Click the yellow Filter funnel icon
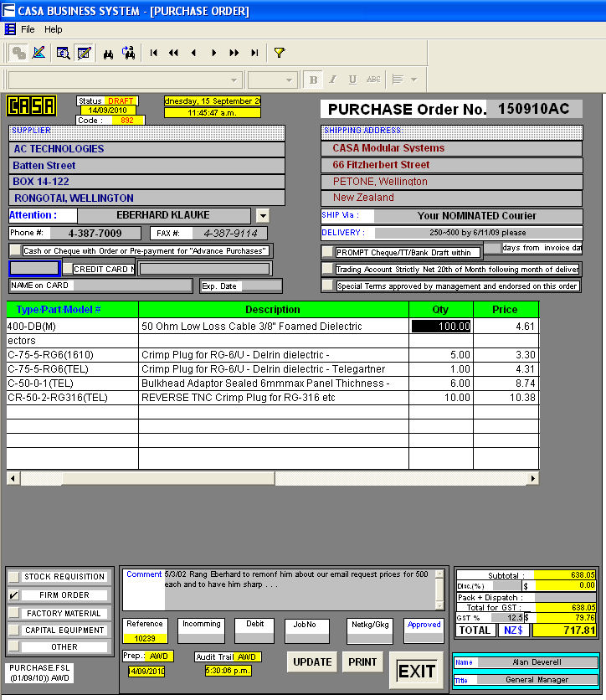 280,53
